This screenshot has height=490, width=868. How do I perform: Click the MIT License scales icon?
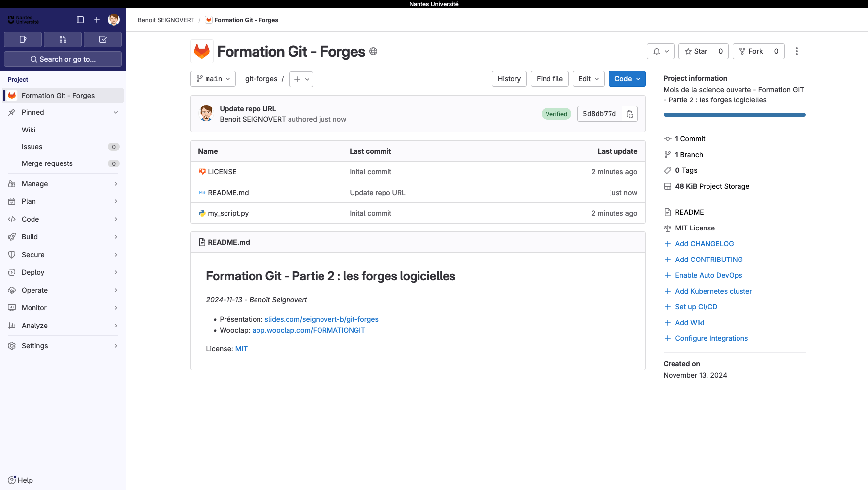(668, 228)
